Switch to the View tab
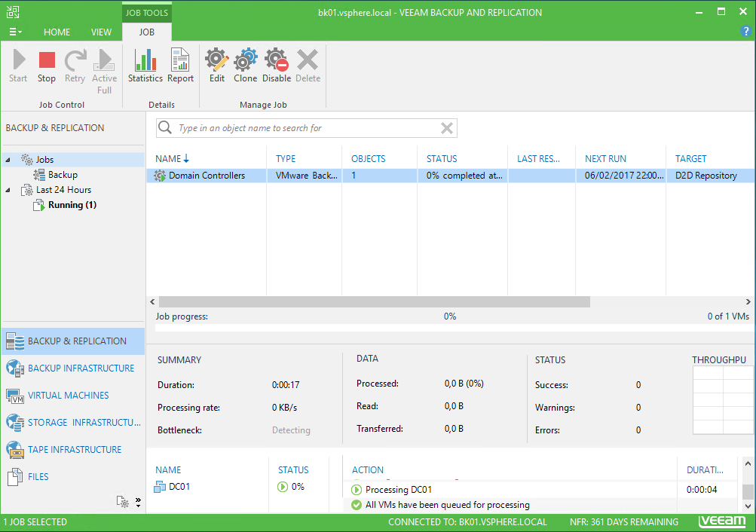Image resolution: width=756 pixels, height=532 pixels. tap(101, 32)
